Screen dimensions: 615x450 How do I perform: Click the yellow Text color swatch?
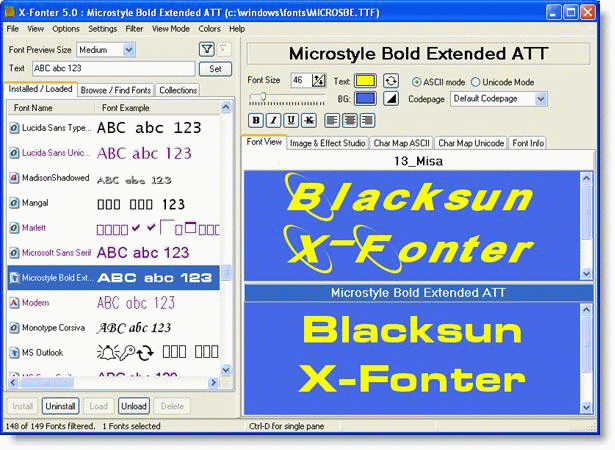click(365, 81)
